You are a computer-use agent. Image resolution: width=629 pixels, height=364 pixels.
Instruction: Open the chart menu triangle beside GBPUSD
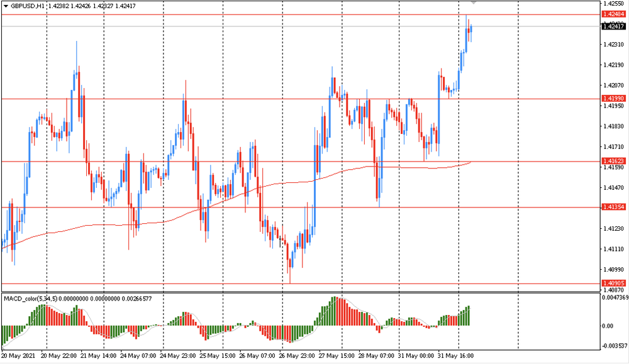pyautogui.click(x=6, y=6)
